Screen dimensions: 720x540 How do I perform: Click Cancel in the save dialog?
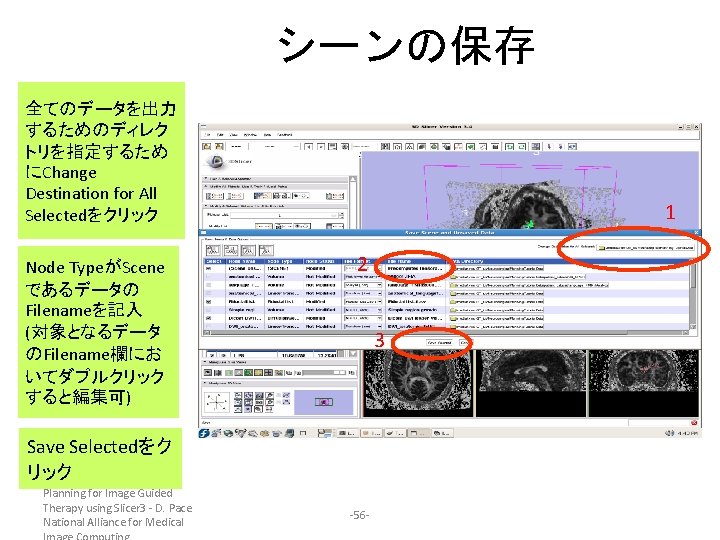465,343
